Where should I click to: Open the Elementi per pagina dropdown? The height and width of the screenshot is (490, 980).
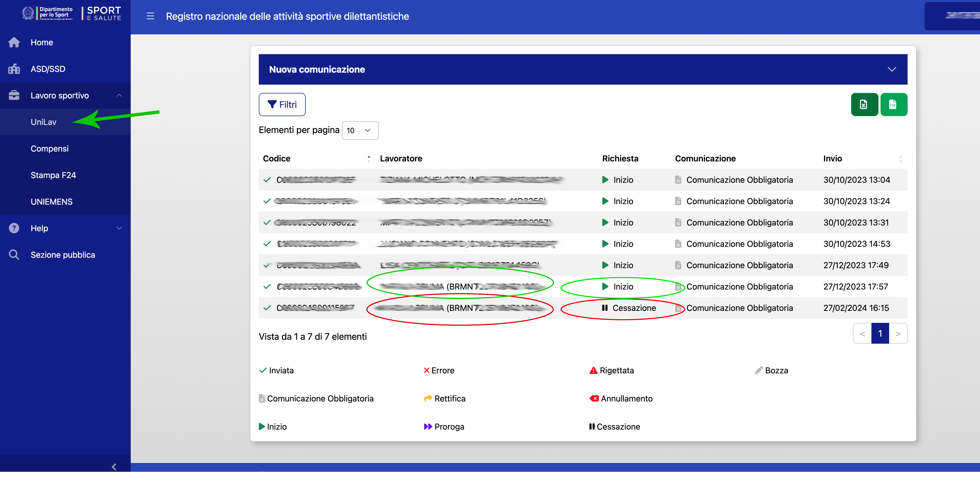[360, 130]
